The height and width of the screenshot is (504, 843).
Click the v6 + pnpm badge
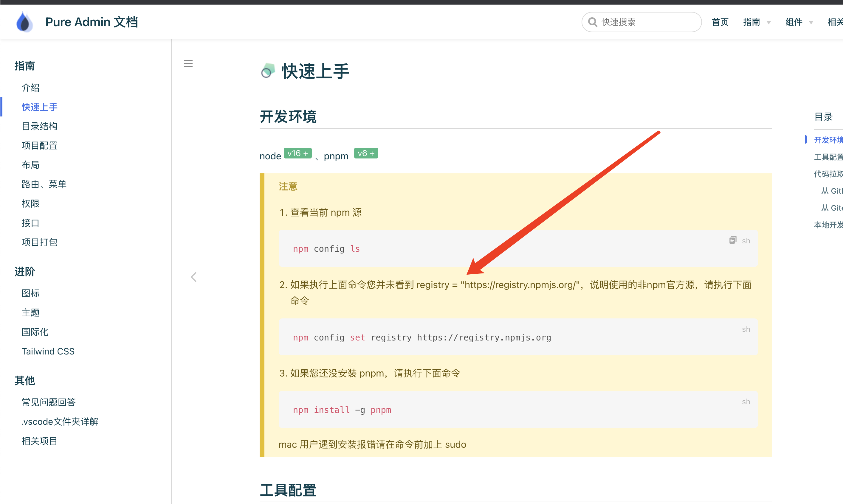coord(366,153)
